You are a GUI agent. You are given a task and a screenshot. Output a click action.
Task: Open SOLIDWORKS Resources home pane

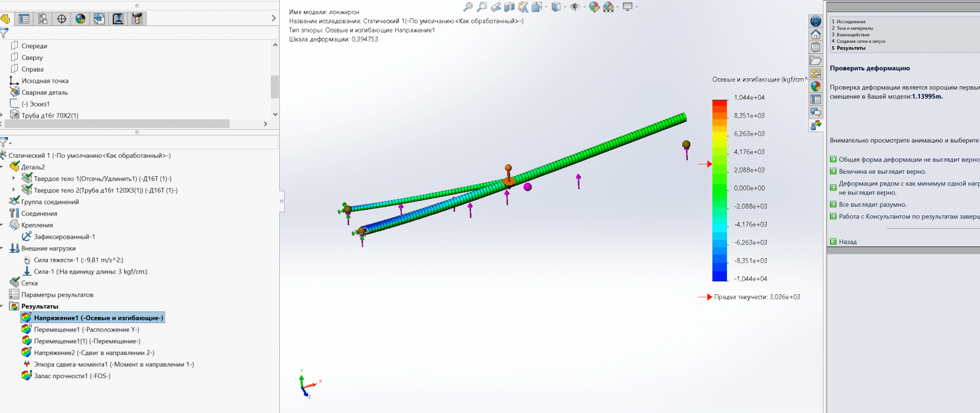coord(815,34)
